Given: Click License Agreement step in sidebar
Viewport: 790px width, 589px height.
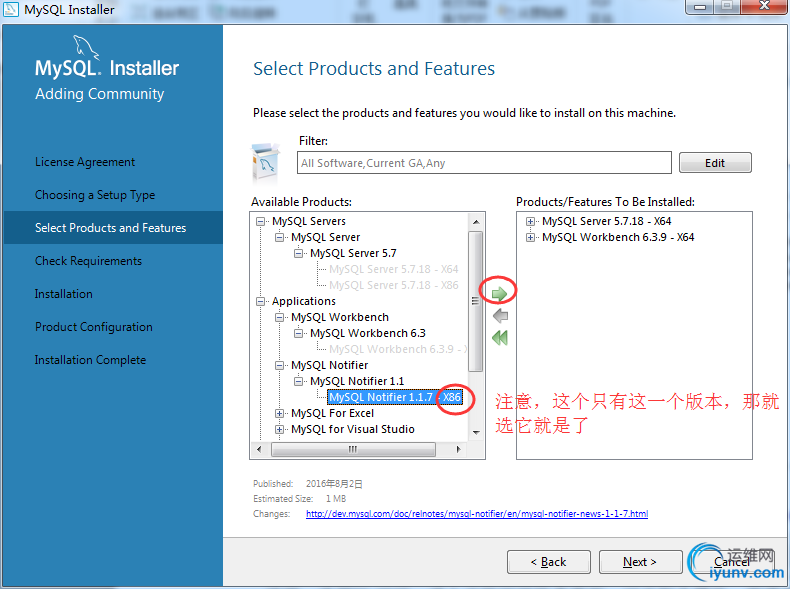Looking at the screenshot, I should [85, 162].
